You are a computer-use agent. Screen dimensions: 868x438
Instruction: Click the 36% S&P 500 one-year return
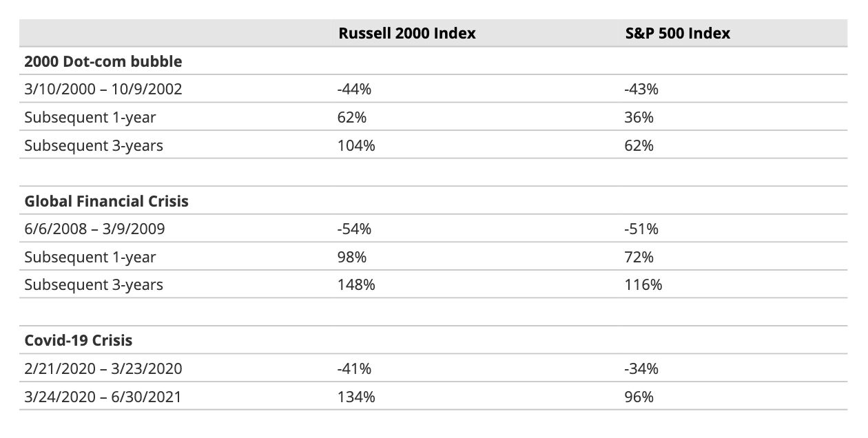point(639,117)
